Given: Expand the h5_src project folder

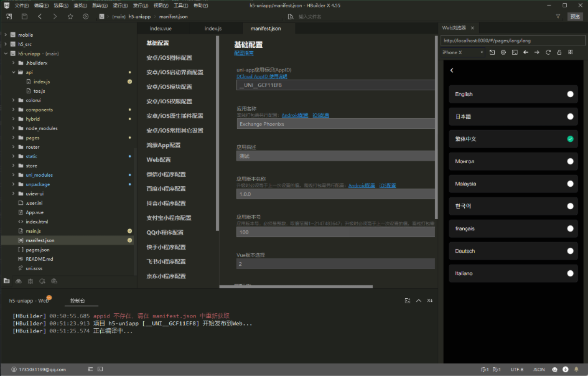Looking at the screenshot, I should click(6, 44).
